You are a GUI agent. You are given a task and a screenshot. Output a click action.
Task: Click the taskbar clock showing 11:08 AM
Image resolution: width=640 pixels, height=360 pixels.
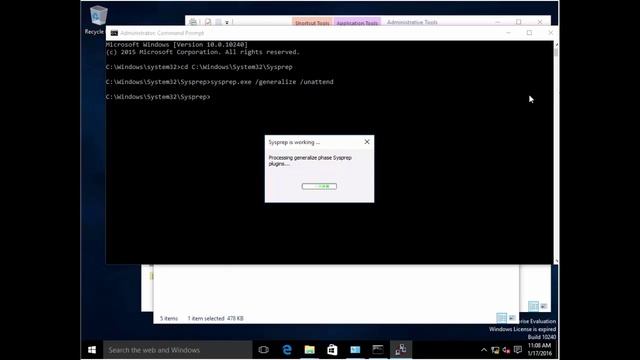coord(540,349)
